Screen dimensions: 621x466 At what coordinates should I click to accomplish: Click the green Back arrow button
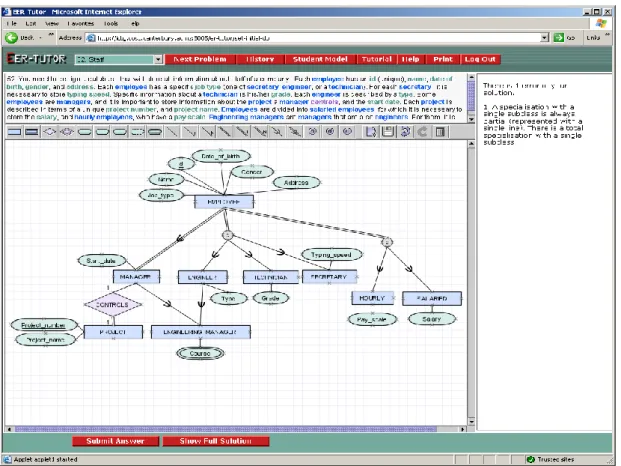pyautogui.click(x=11, y=38)
